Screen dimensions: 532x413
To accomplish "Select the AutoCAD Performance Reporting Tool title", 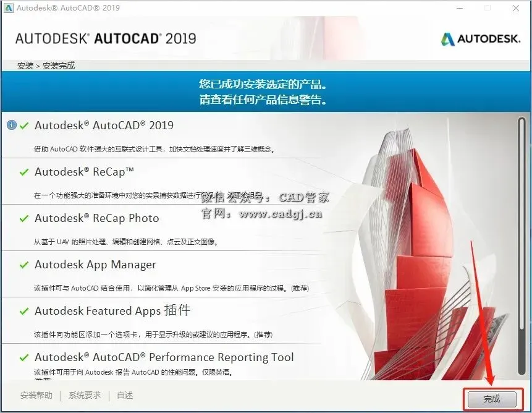I will (x=164, y=357).
